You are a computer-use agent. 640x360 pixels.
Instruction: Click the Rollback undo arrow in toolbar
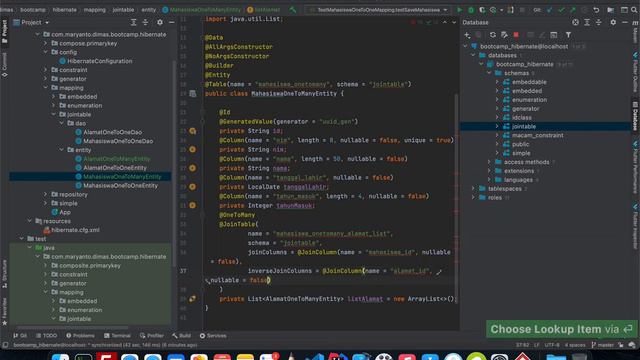596,10
